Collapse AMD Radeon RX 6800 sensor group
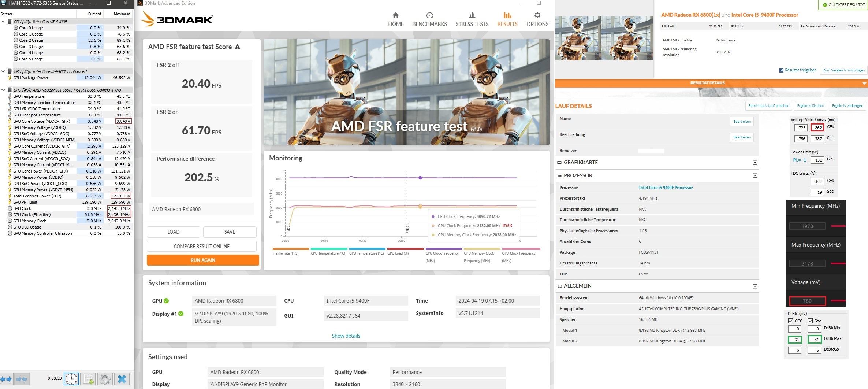 3,90
